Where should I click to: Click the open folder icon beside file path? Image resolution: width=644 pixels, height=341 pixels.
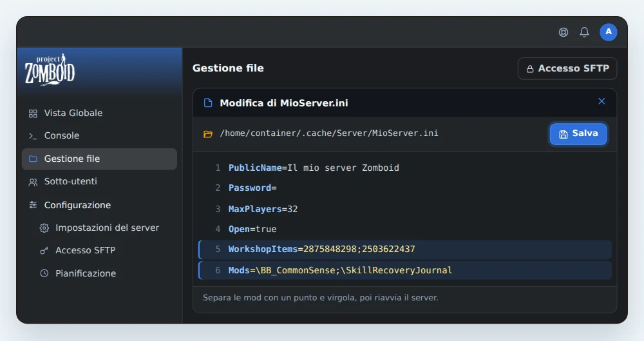(x=208, y=134)
